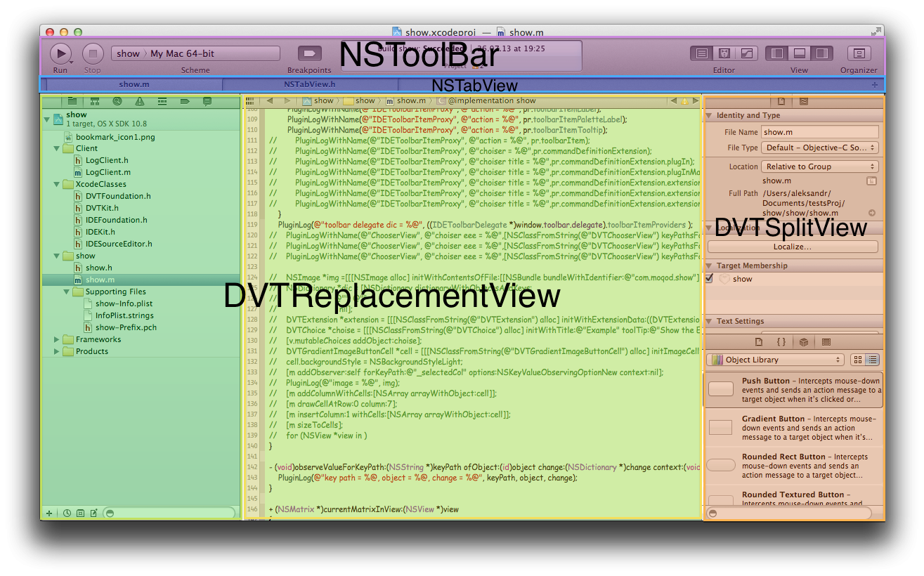This screenshot has height=576, width=924.
Task: Collapse the Supporting Files group
Action: point(67,292)
